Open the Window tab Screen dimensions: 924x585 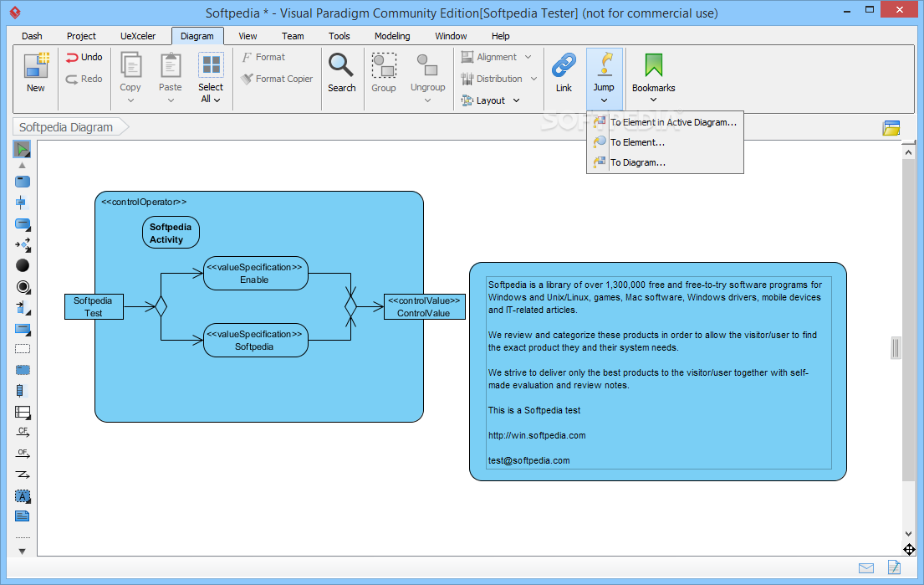click(x=451, y=36)
